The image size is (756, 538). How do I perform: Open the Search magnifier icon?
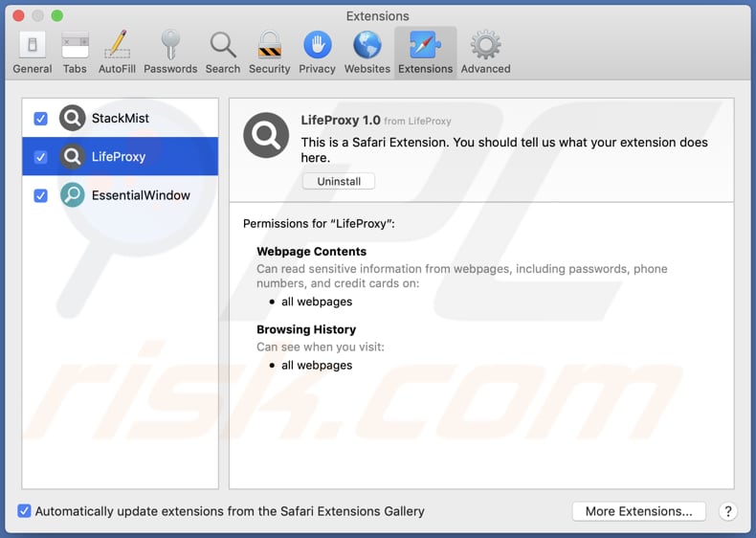pyautogui.click(x=223, y=45)
